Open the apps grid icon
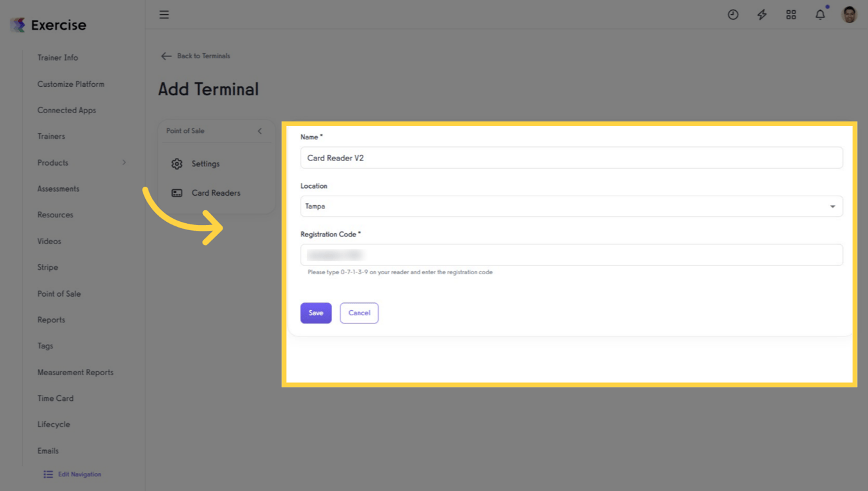 click(791, 14)
